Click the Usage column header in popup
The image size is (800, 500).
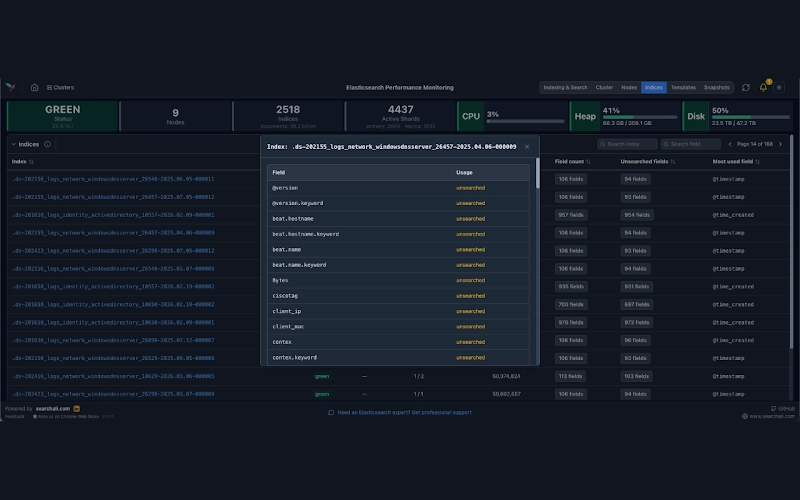click(x=464, y=172)
